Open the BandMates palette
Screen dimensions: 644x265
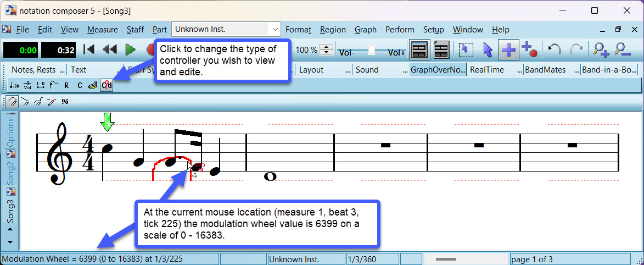(545, 70)
